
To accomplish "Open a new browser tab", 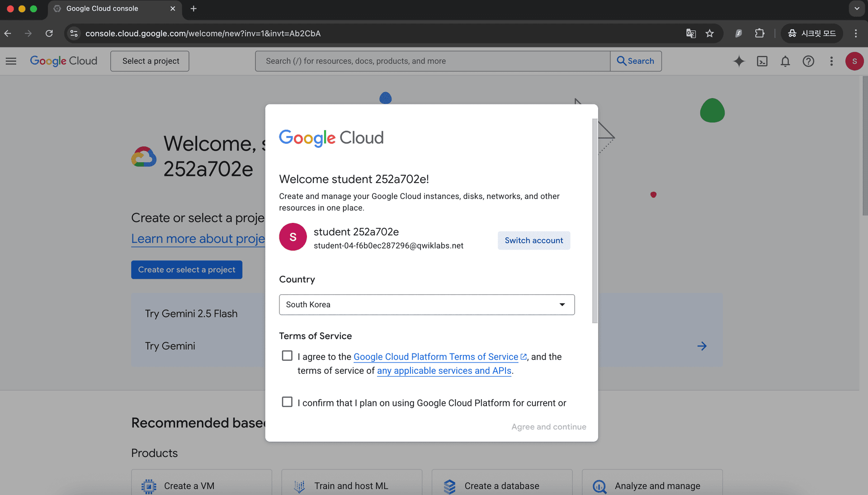I will [193, 9].
